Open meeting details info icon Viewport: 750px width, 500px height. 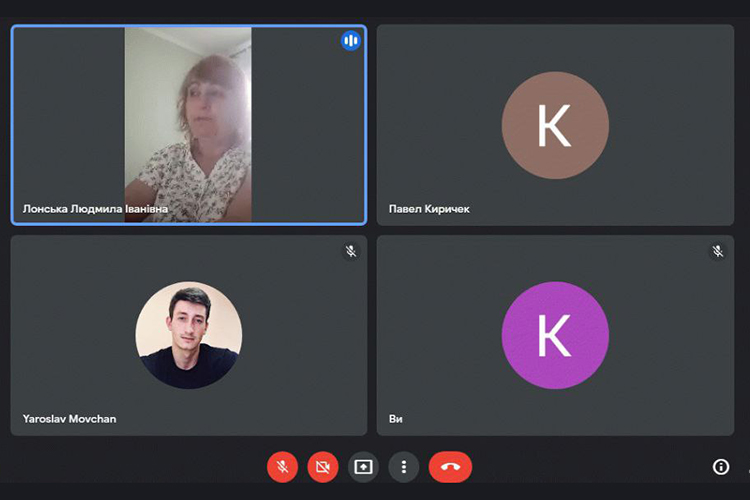point(720,467)
